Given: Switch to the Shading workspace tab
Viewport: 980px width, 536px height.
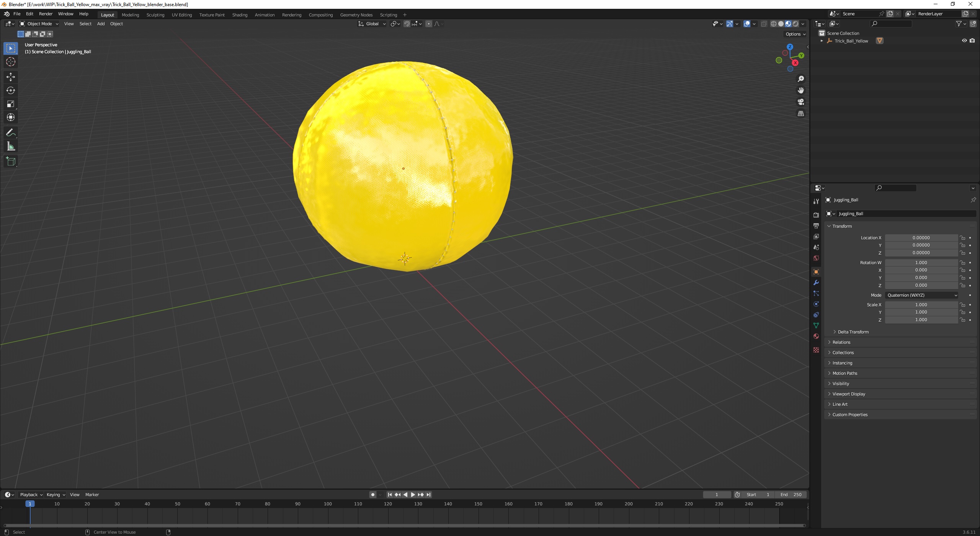Looking at the screenshot, I should click(x=240, y=15).
